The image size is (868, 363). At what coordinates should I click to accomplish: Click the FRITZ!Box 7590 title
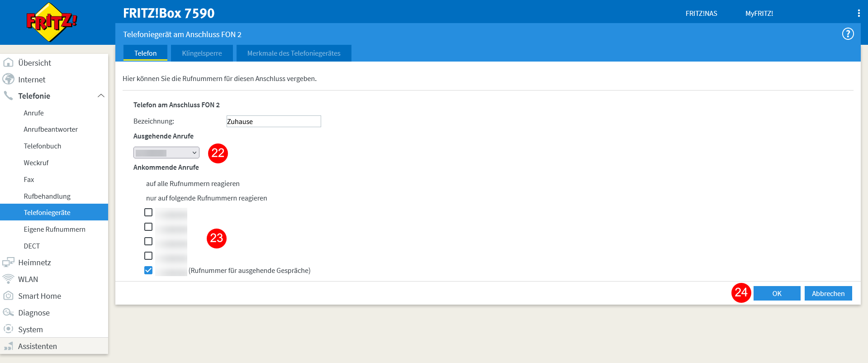click(169, 13)
